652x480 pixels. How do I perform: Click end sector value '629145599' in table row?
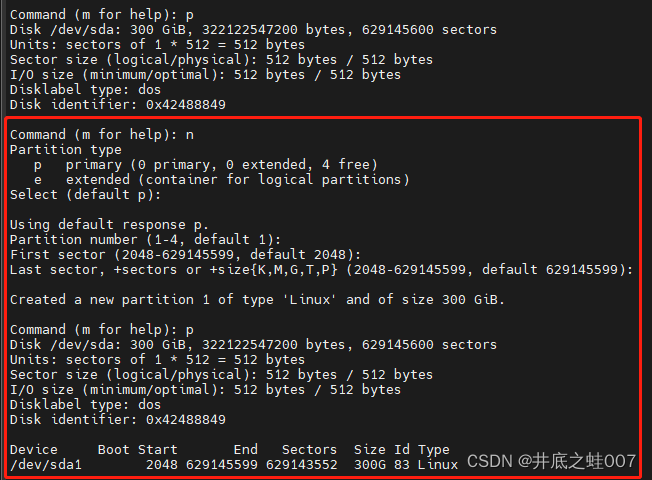coord(222,465)
